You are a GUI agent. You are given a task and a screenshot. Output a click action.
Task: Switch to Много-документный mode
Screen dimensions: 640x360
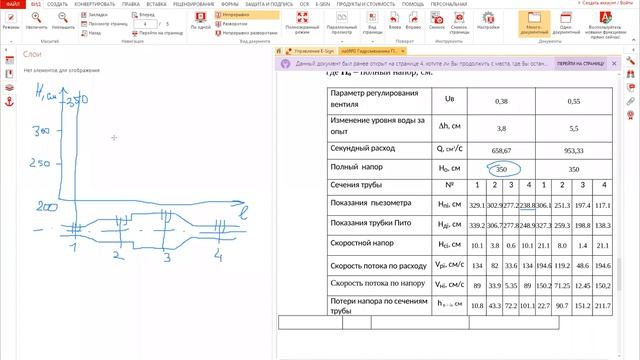[x=534, y=24]
